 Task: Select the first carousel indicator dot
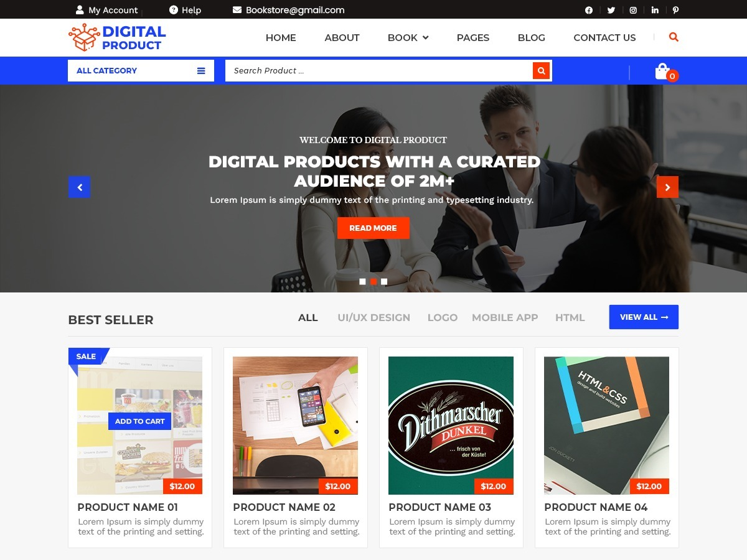(362, 281)
